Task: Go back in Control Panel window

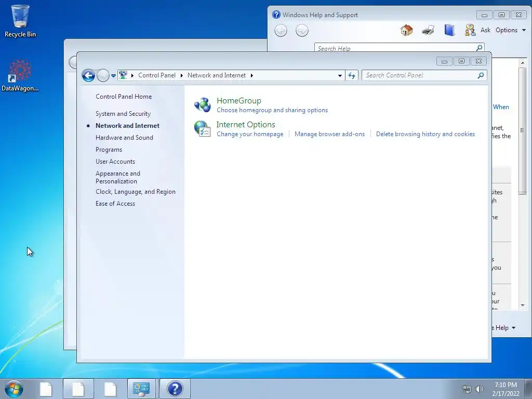Action: click(88, 75)
